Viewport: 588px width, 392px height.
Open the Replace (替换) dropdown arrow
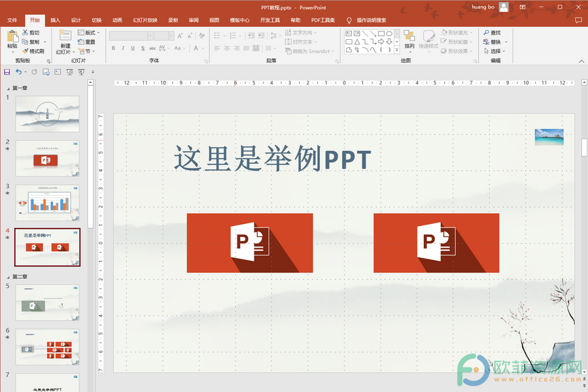click(506, 42)
